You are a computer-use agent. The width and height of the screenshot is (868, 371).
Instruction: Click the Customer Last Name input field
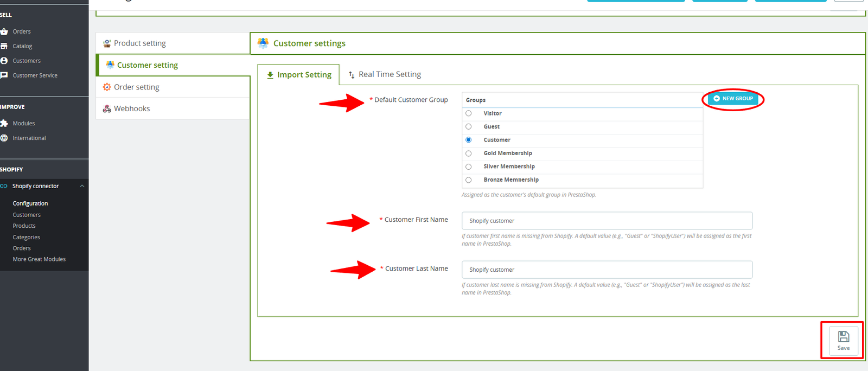click(x=607, y=270)
